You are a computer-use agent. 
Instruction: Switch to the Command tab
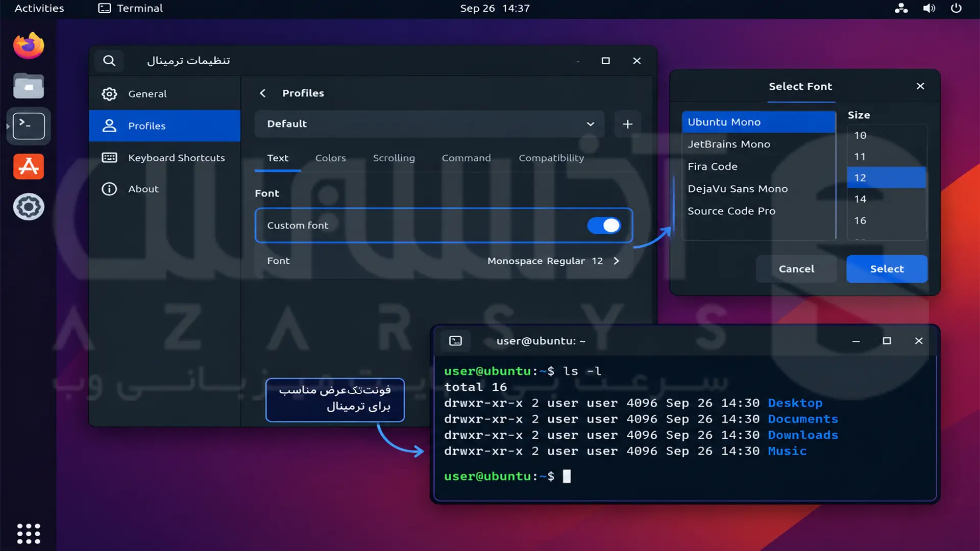pos(467,158)
